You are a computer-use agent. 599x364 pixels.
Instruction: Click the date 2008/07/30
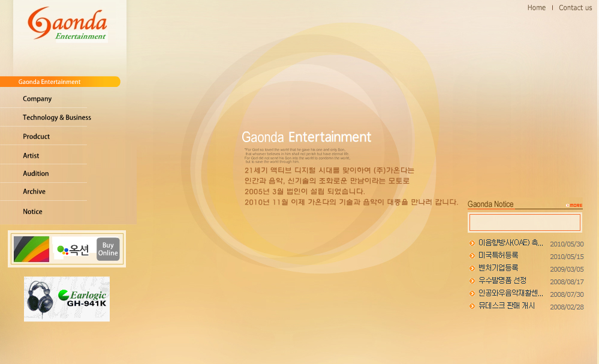click(567, 294)
